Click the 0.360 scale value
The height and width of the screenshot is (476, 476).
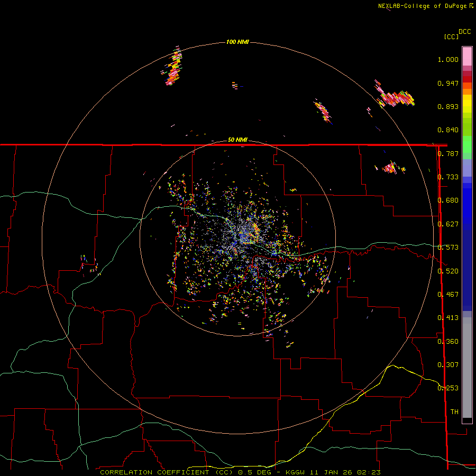tap(448, 342)
